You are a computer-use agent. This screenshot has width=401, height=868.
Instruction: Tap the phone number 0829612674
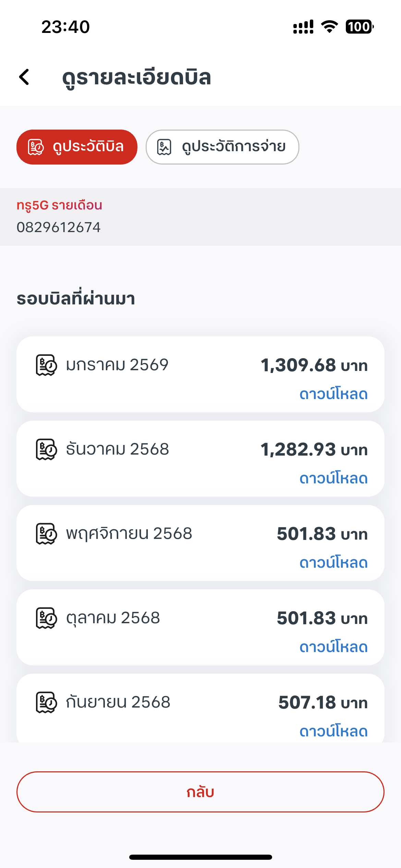(59, 227)
